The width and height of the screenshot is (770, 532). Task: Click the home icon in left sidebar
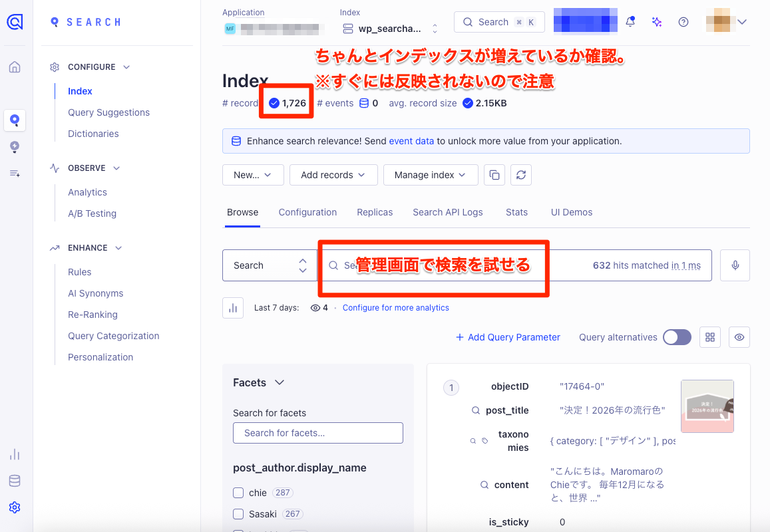pos(15,67)
